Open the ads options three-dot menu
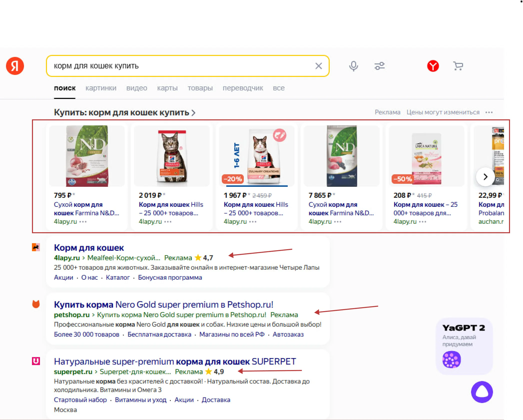This screenshot has height=420, width=523. click(x=489, y=112)
